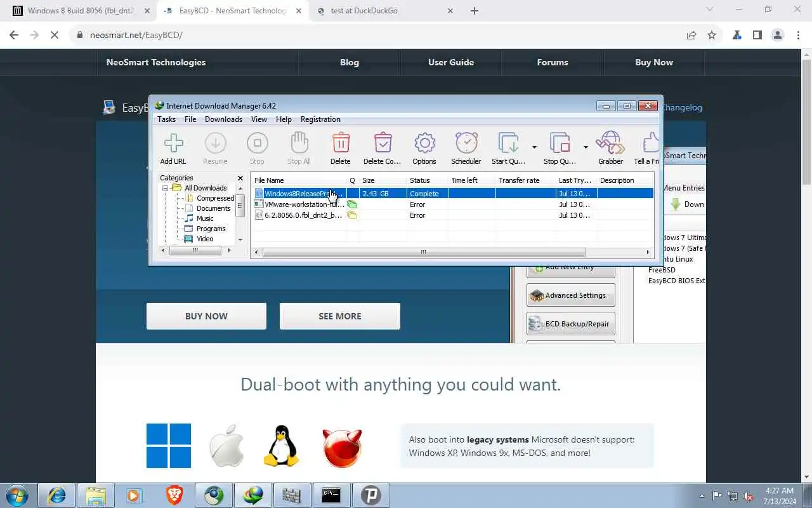The width and height of the screenshot is (812, 508).
Task: Select the Documents category
Action: [214, 208]
